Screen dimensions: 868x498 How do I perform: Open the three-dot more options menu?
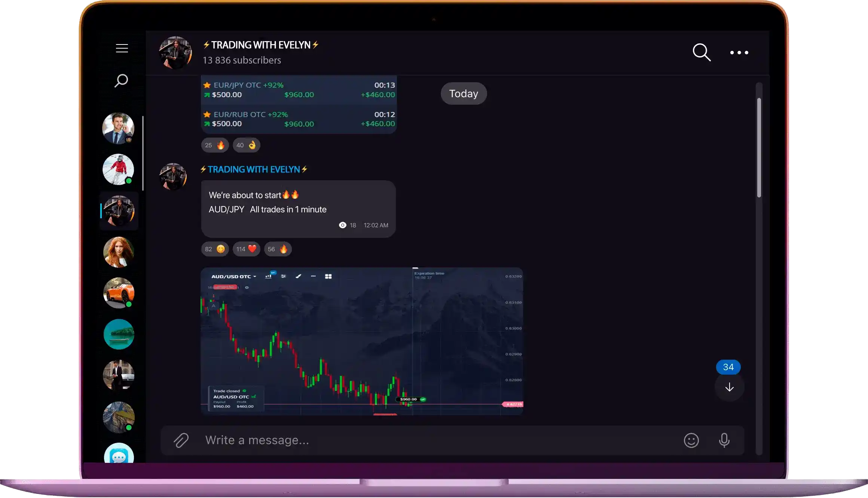[x=739, y=53]
